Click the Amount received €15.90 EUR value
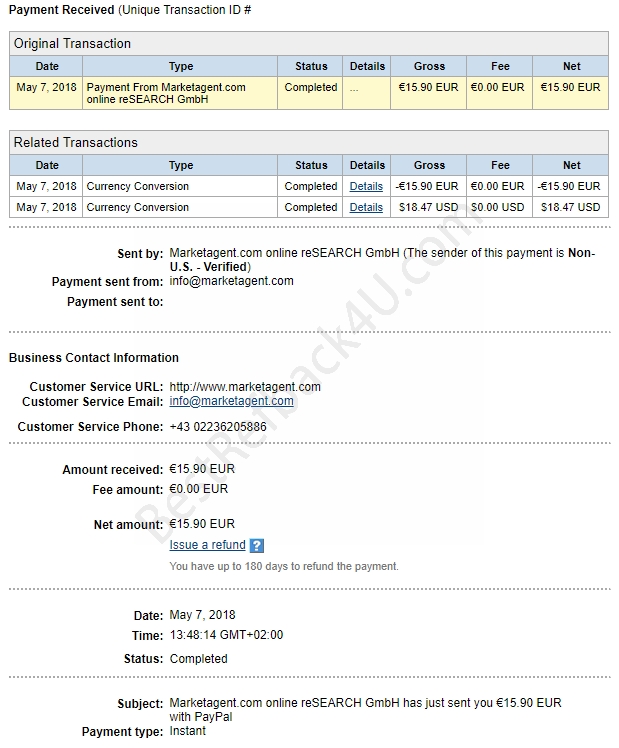Screen dimensions: 619x748 pyautogui.click(x=202, y=469)
